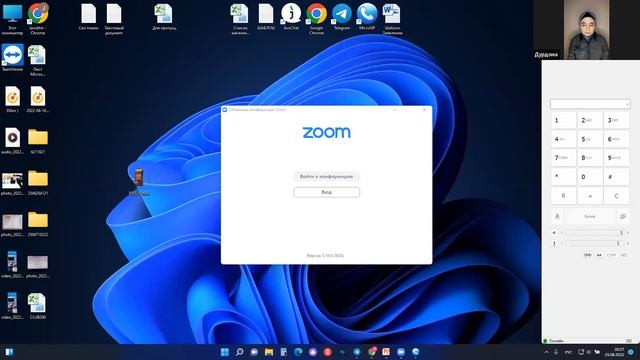Open File Explorer from the taskbar
Image resolution: width=640 pixels, height=360 pixels.
point(269,352)
